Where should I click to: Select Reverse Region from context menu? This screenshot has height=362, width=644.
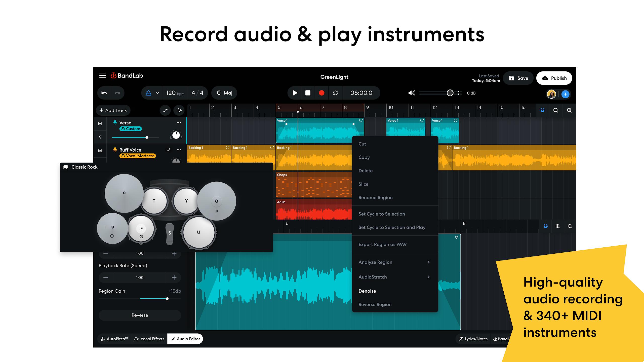tap(375, 304)
